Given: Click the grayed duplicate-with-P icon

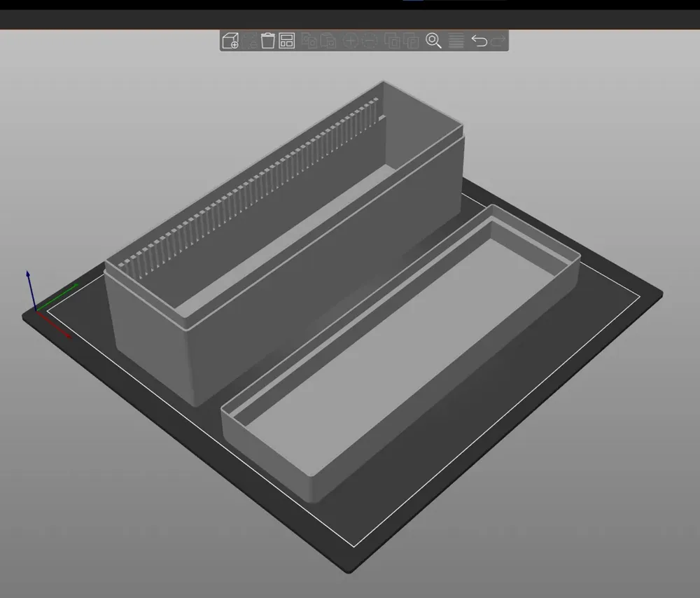Looking at the screenshot, I should pyautogui.click(x=411, y=41).
